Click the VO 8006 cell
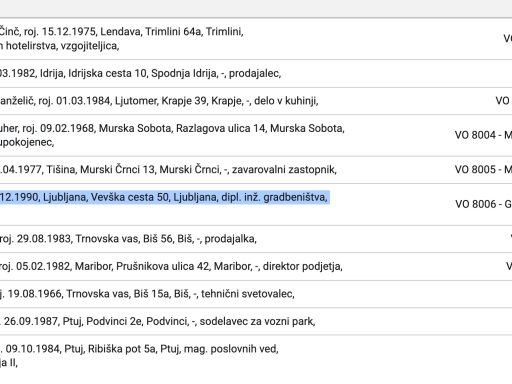The height and width of the screenshot is (384, 512). [x=483, y=204]
